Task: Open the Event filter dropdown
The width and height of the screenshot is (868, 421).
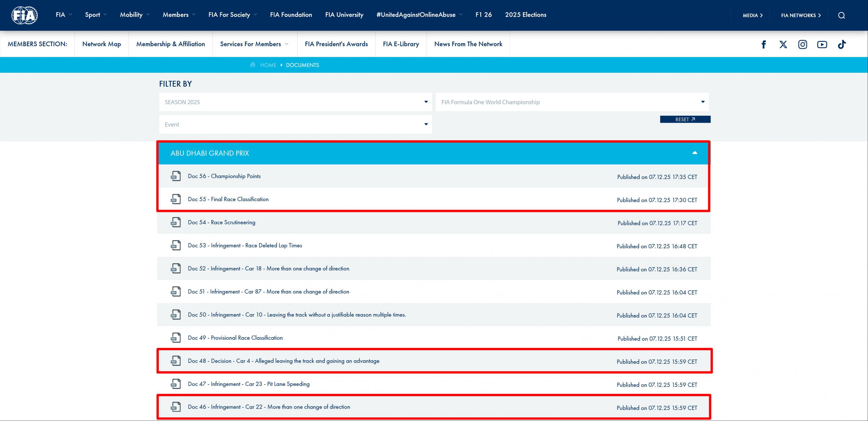Action: [x=295, y=124]
